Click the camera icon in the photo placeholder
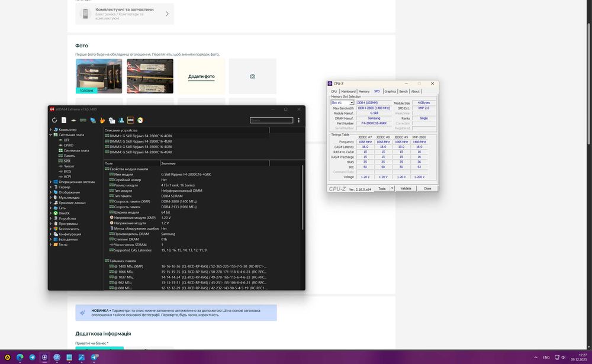The width and height of the screenshot is (592, 364). pos(253,76)
